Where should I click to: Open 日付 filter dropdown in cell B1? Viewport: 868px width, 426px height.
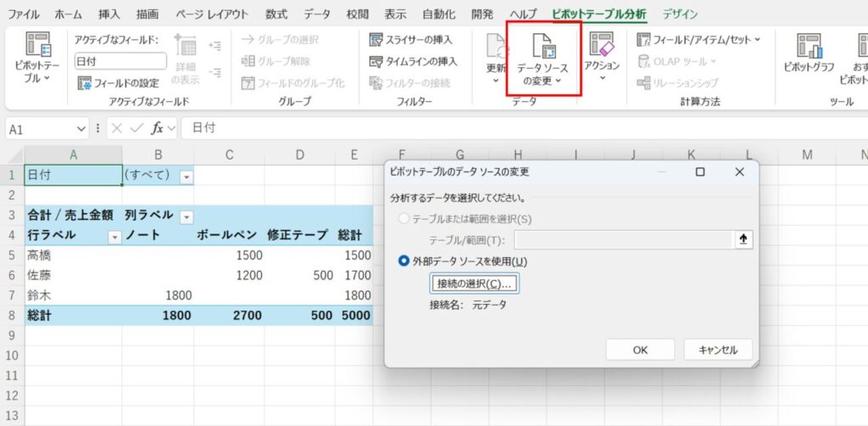(186, 176)
